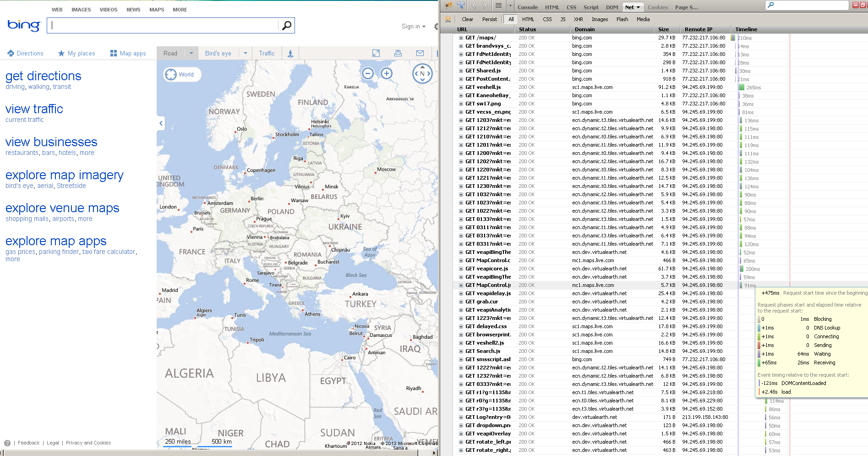
Task: Expand the GET veshell.js request row
Action: [x=461, y=87]
